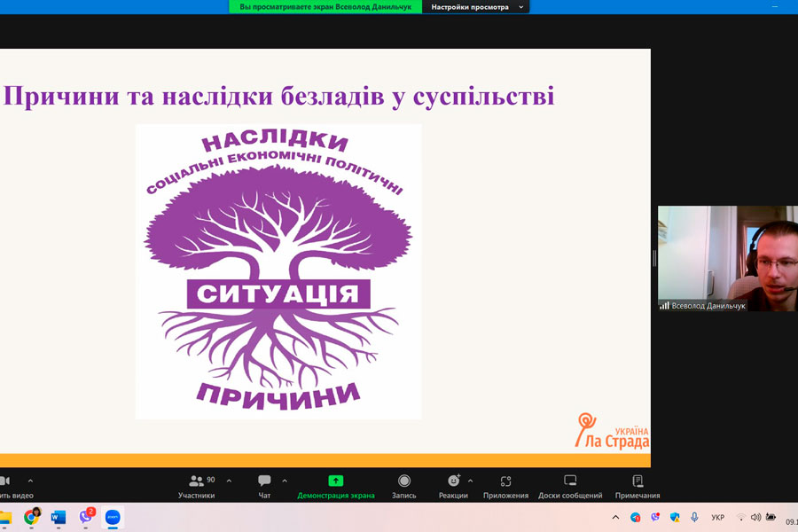Click the 'НАСЛІДКИ' text above tree
798x532 pixels.
[x=275, y=142]
